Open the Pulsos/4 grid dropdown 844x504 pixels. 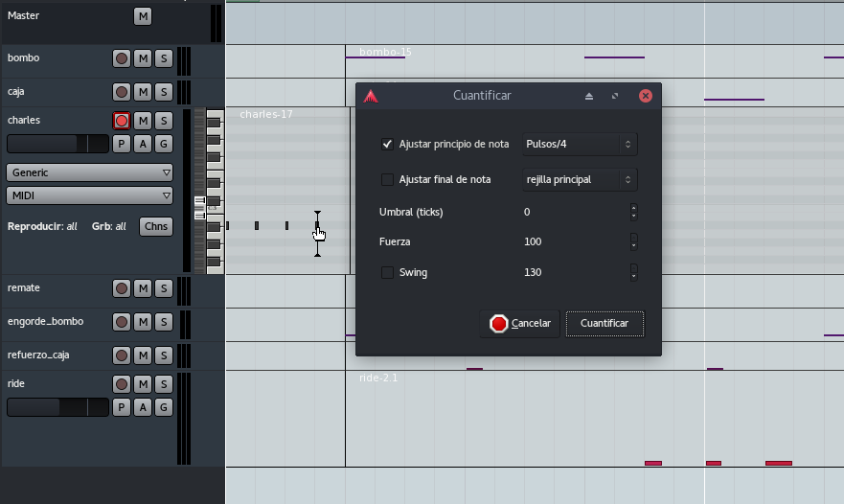[x=580, y=145]
